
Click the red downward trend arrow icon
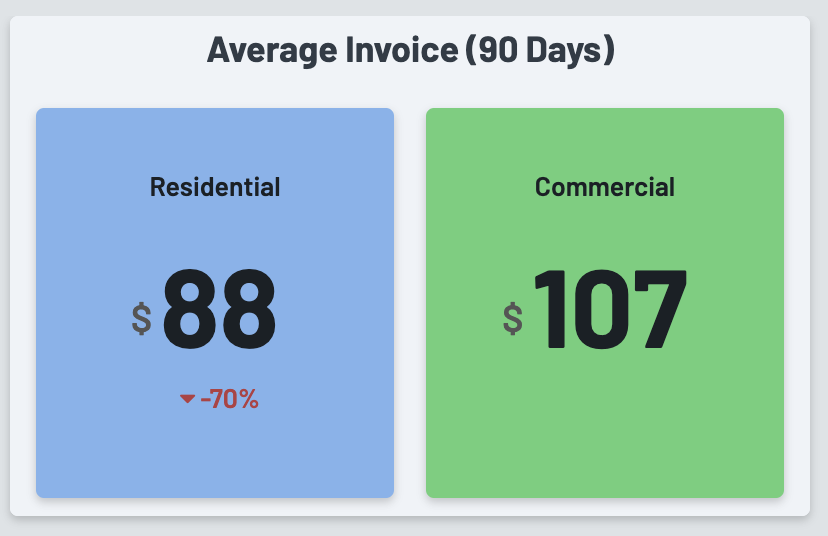187,399
